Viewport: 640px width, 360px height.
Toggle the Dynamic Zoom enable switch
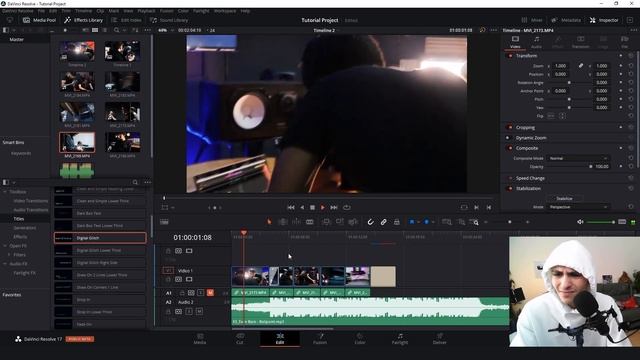508,138
